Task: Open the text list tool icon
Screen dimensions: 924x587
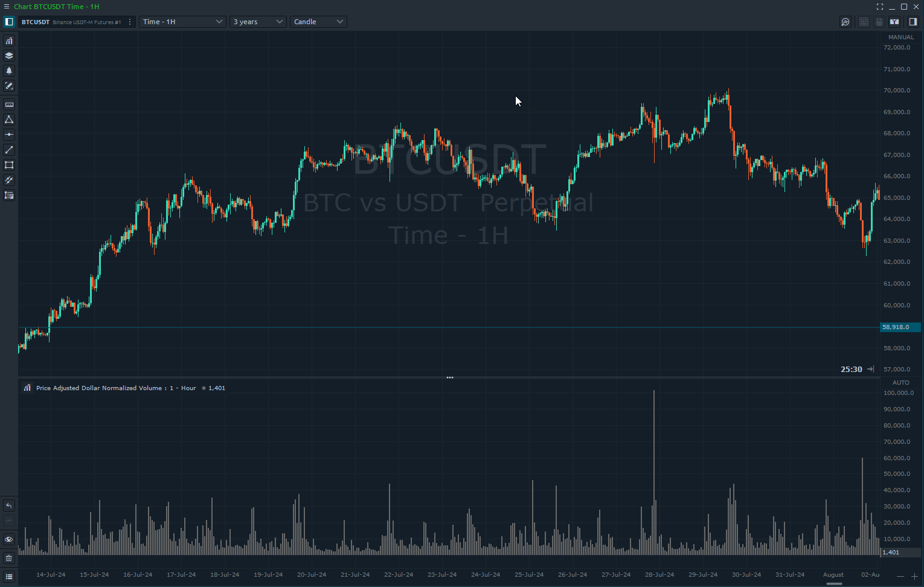Action: click(x=9, y=195)
